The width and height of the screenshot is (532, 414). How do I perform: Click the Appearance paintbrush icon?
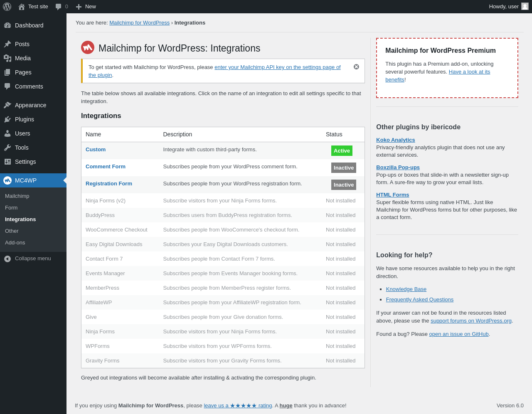pos(7,105)
